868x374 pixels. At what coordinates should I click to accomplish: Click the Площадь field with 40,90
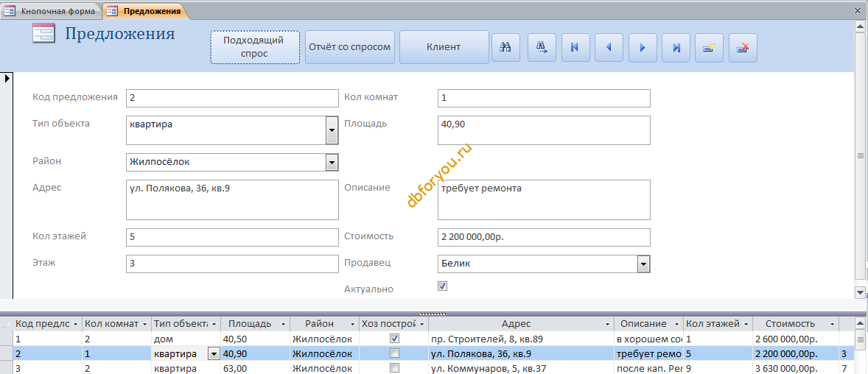pyautogui.click(x=544, y=130)
